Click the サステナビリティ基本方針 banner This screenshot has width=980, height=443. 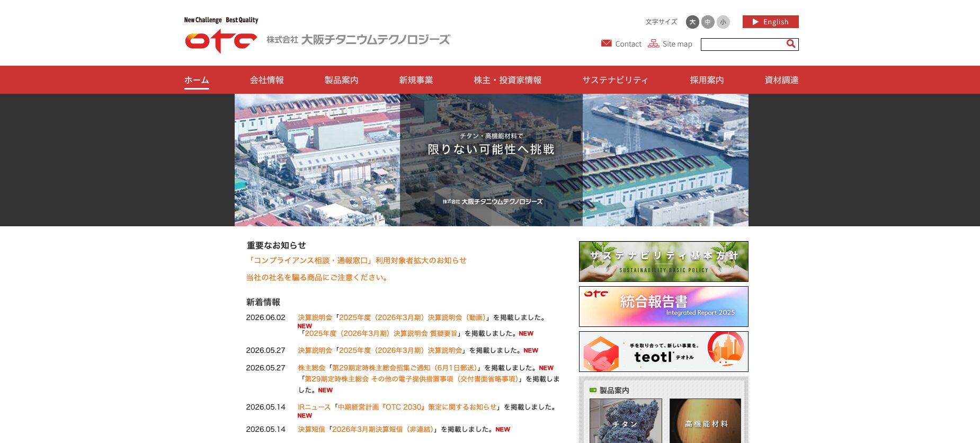pos(664,261)
